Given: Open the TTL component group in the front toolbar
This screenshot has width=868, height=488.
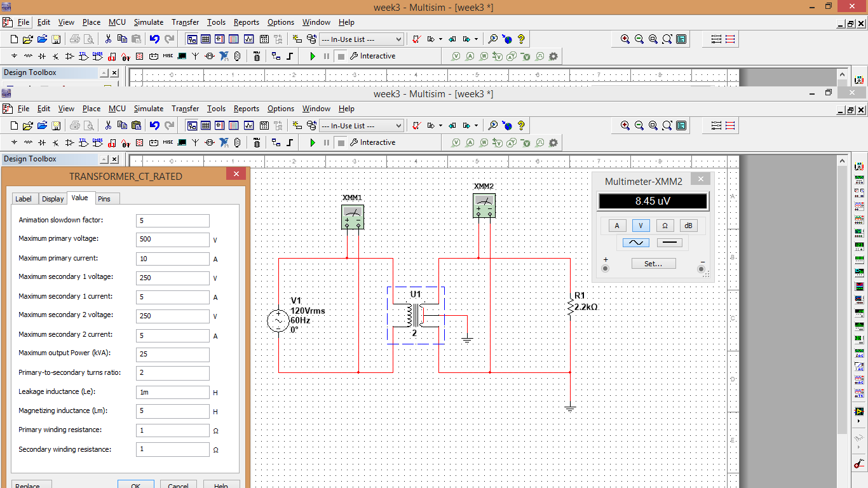Looking at the screenshot, I should click(x=84, y=142).
